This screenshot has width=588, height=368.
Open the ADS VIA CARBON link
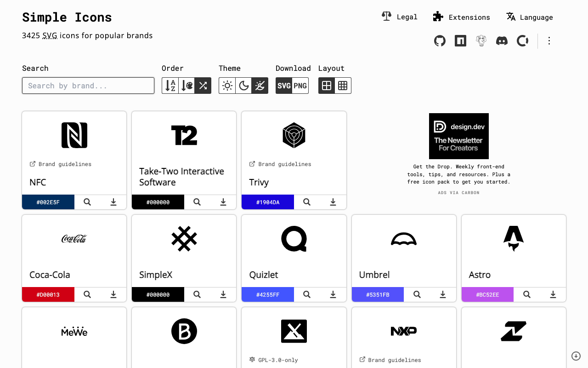[x=458, y=193]
